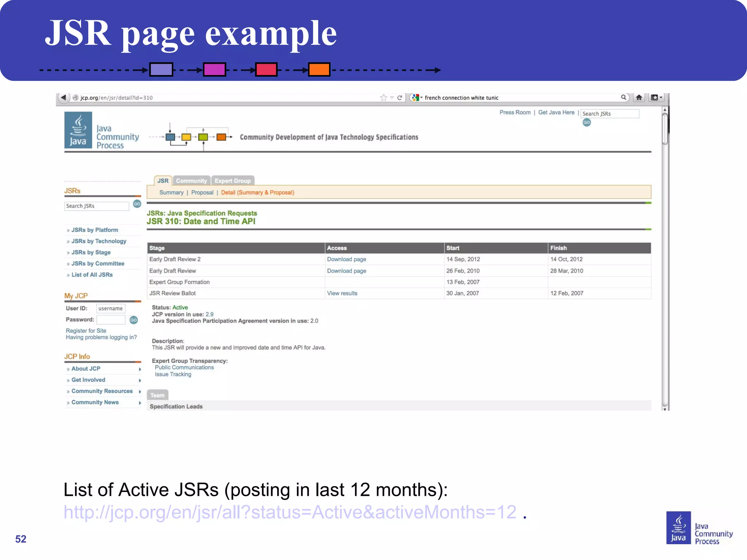Expand the Community News submenu arrow
Screen dimensions: 747x560
point(140,403)
